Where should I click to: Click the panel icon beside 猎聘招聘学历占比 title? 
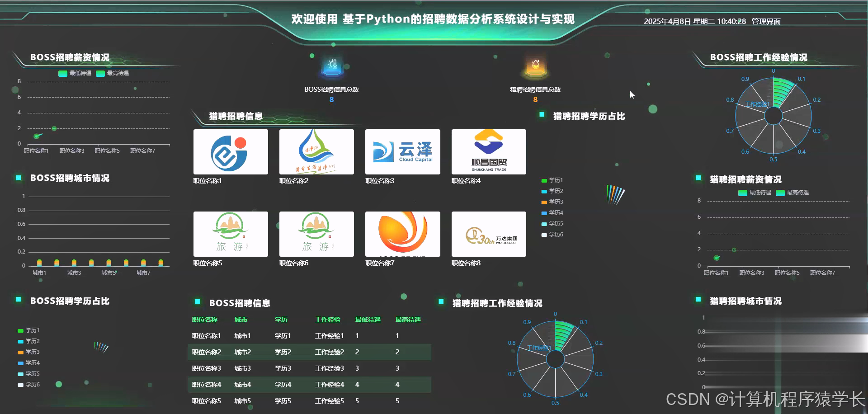[542, 115]
